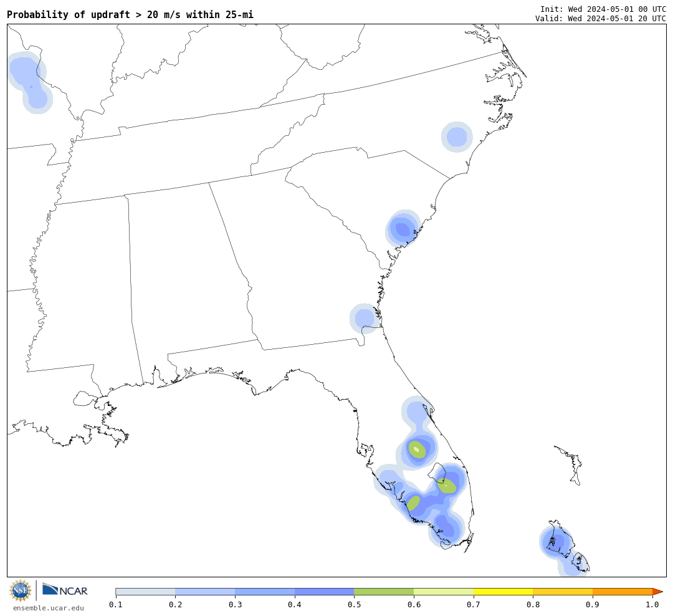The image size is (673, 616).
Task: Click the NSF logo
Action: tap(21, 590)
